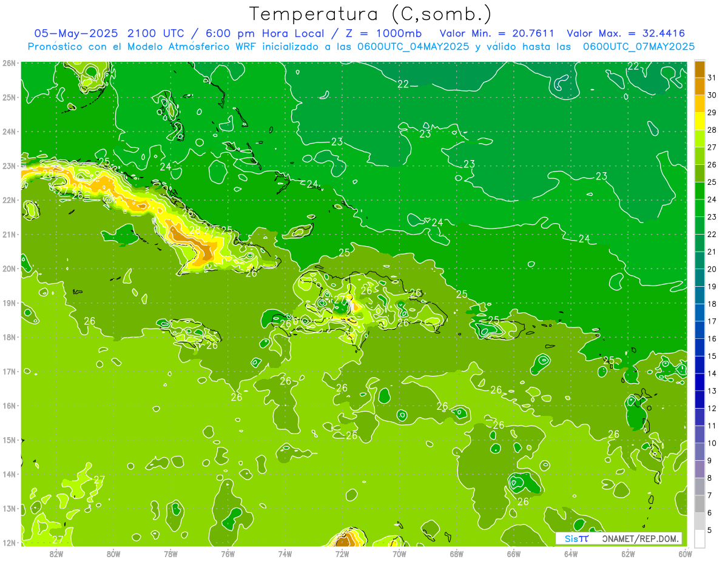Select the 'Valor Min. = 20.7611' readout
The width and height of the screenshot is (728, 562).
coord(497,33)
